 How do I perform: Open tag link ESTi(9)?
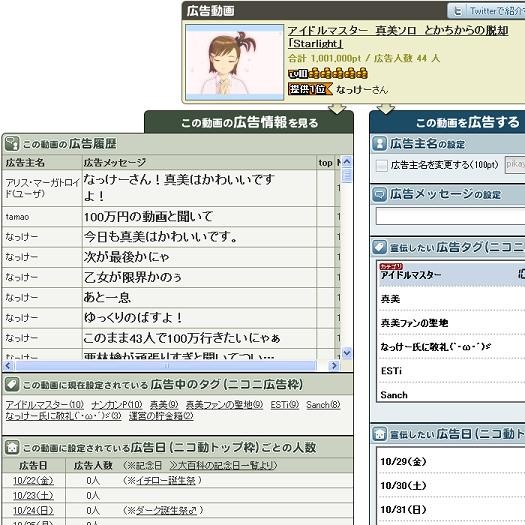285,405
